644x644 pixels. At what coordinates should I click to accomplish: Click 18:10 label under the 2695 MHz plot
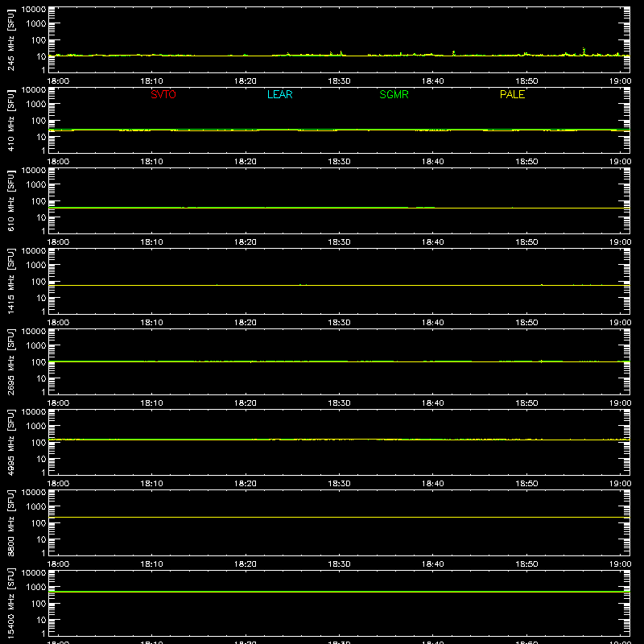(152, 403)
